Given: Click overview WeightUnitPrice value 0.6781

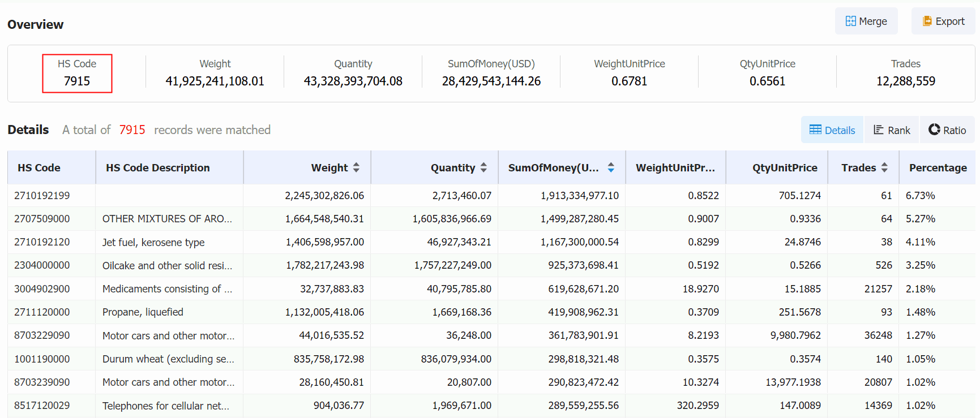Looking at the screenshot, I should click(630, 81).
